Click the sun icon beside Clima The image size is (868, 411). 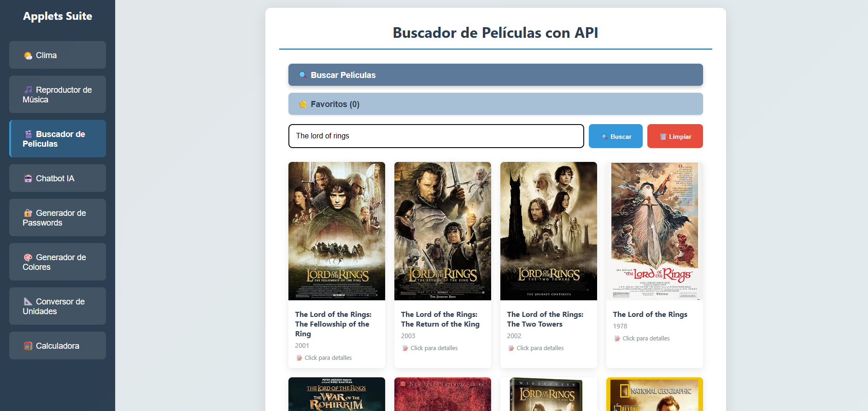point(28,56)
